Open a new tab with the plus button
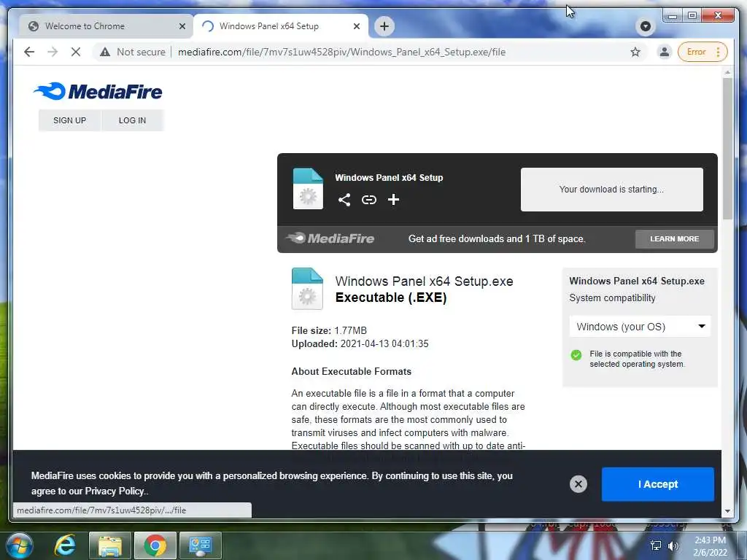 pos(384,26)
